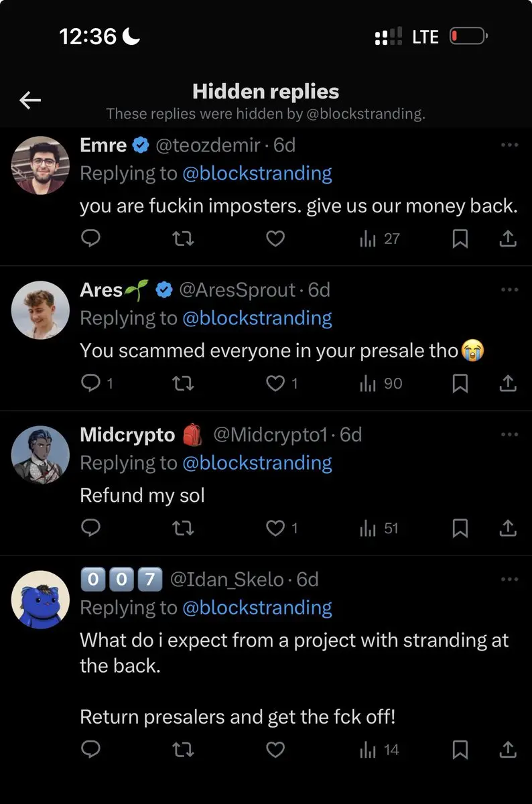Tap @blockstranding link in Ares's reply
Screen dimensions: 532x804
(x=257, y=318)
